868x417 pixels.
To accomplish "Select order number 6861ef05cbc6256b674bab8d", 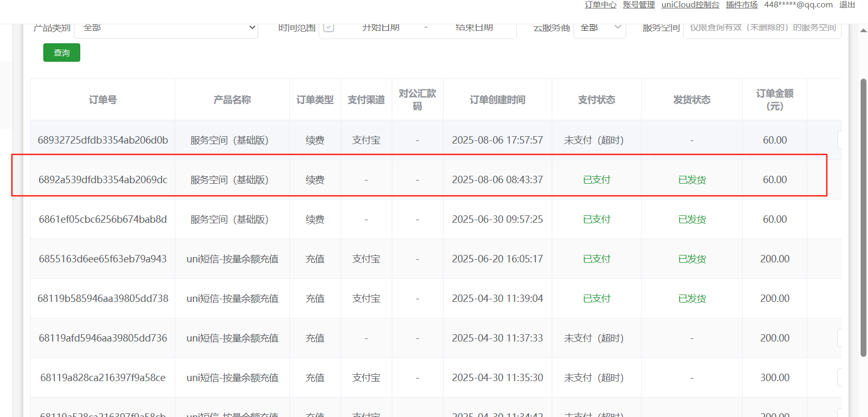I will coord(103,219).
